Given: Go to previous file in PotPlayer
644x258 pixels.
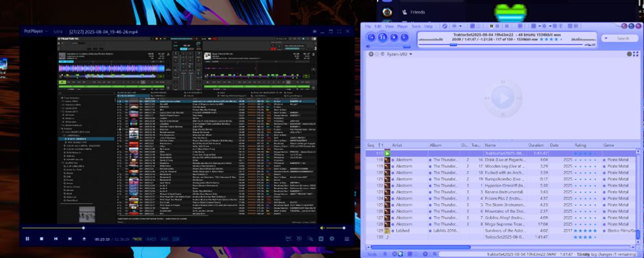Looking at the screenshot, I should click(56, 239).
